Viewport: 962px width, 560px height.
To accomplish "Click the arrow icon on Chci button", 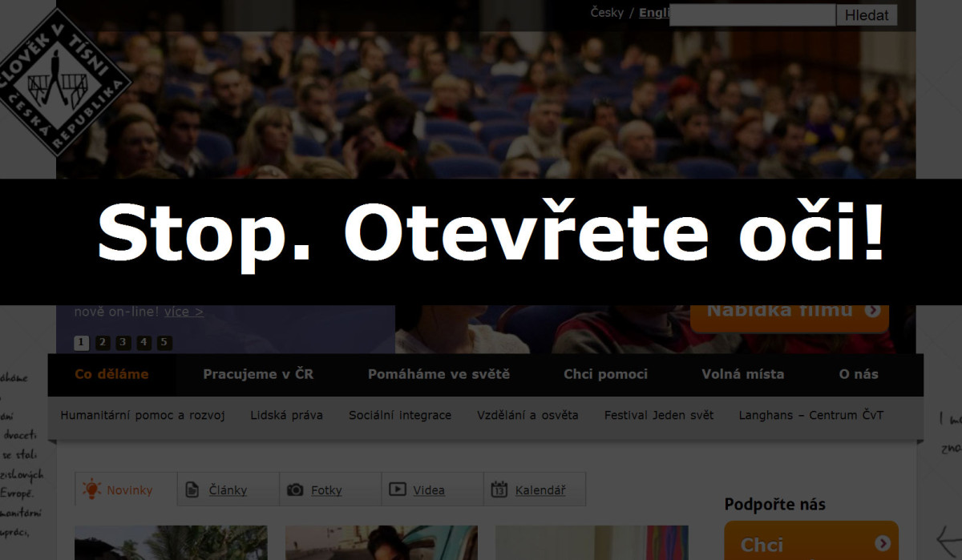I will click(883, 544).
